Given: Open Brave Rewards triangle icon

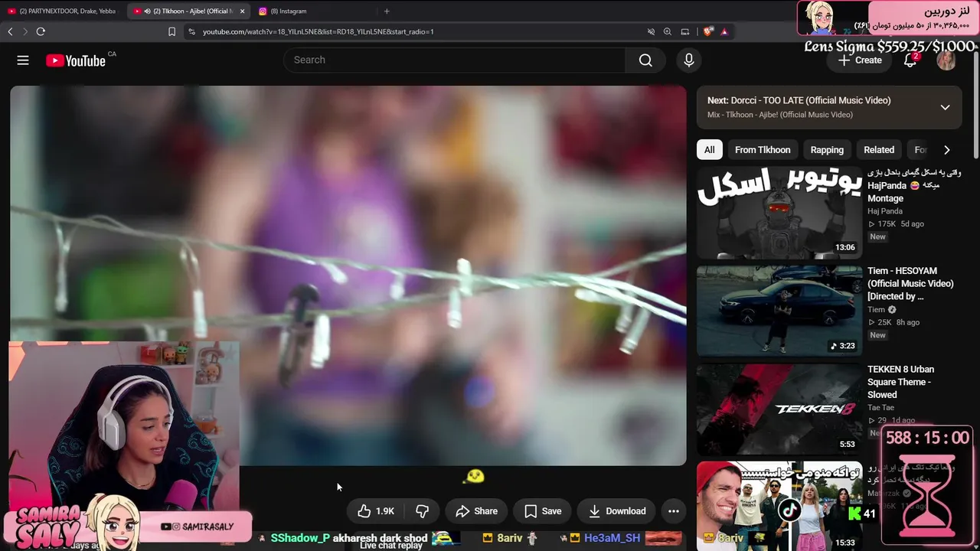Looking at the screenshot, I should (x=724, y=31).
